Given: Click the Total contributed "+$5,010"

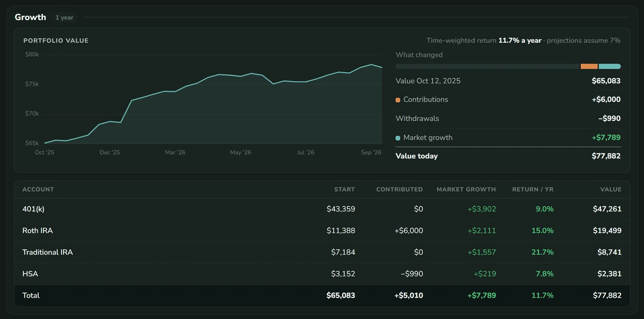Looking at the screenshot, I should [409, 295].
